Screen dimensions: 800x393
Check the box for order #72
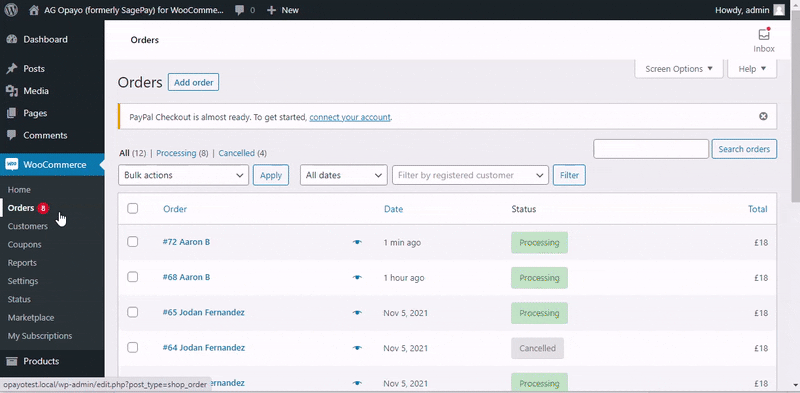tap(133, 242)
